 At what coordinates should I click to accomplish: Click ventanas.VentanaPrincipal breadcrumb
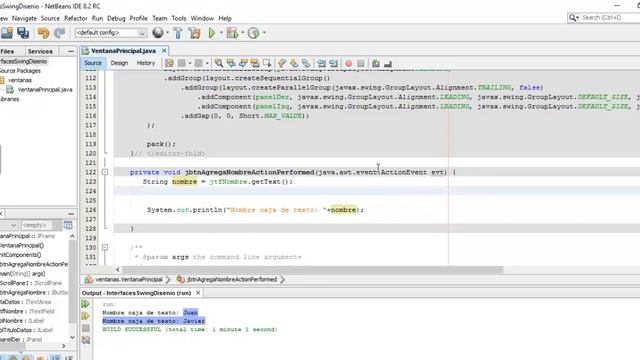tap(129, 280)
